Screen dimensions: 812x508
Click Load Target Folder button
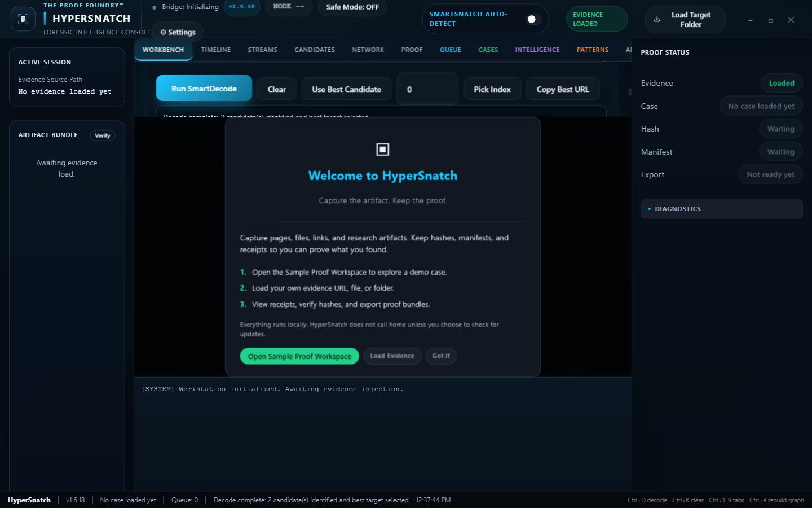point(685,19)
